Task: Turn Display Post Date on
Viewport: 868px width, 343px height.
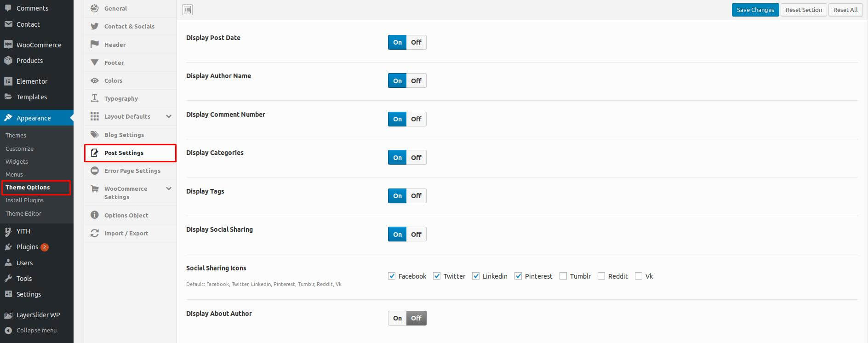Action: coord(397,42)
